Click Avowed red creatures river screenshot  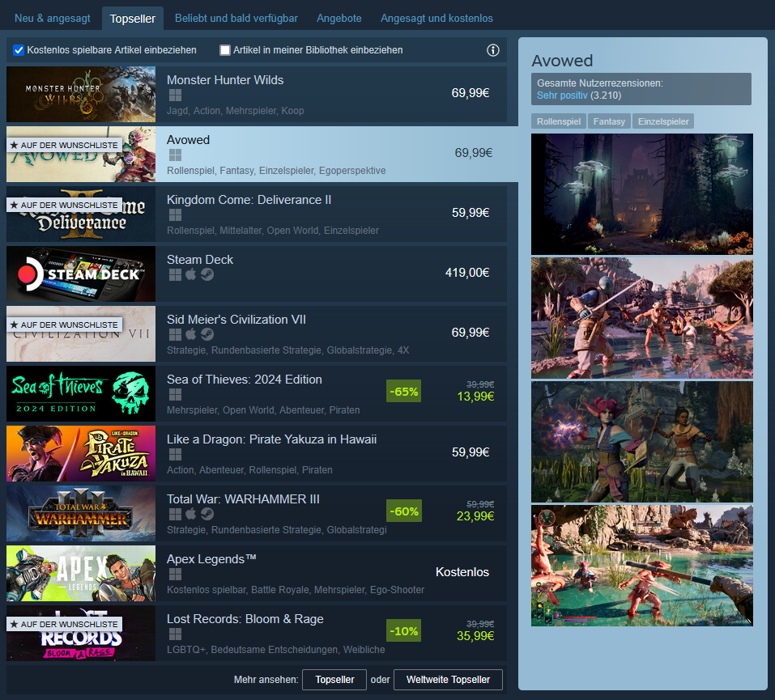(x=641, y=566)
